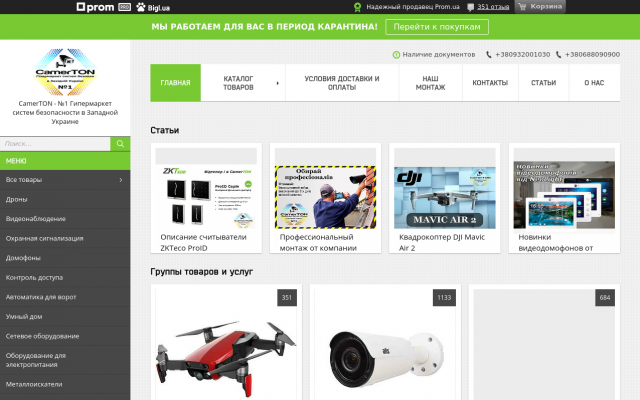Open the Наличие документов link
Viewport: 640px width, 400px height.
[x=439, y=54]
